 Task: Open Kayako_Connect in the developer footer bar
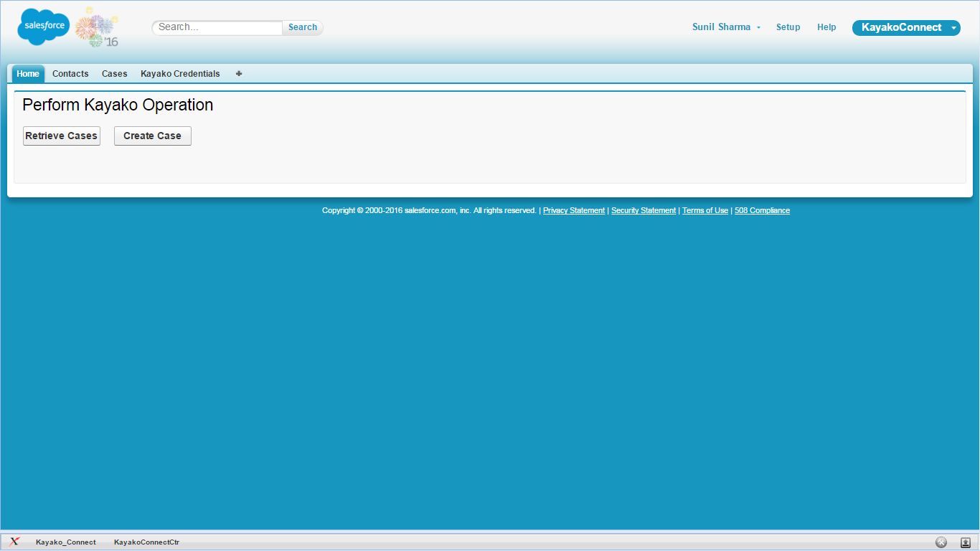pos(65,542)
